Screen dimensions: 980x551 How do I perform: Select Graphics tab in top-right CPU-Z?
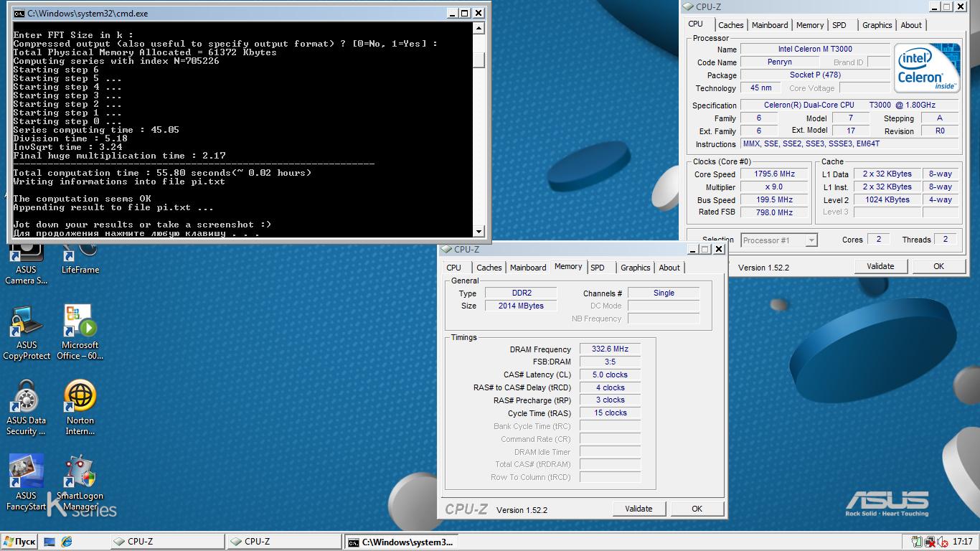pyautogui.click(x=877, y=25)
